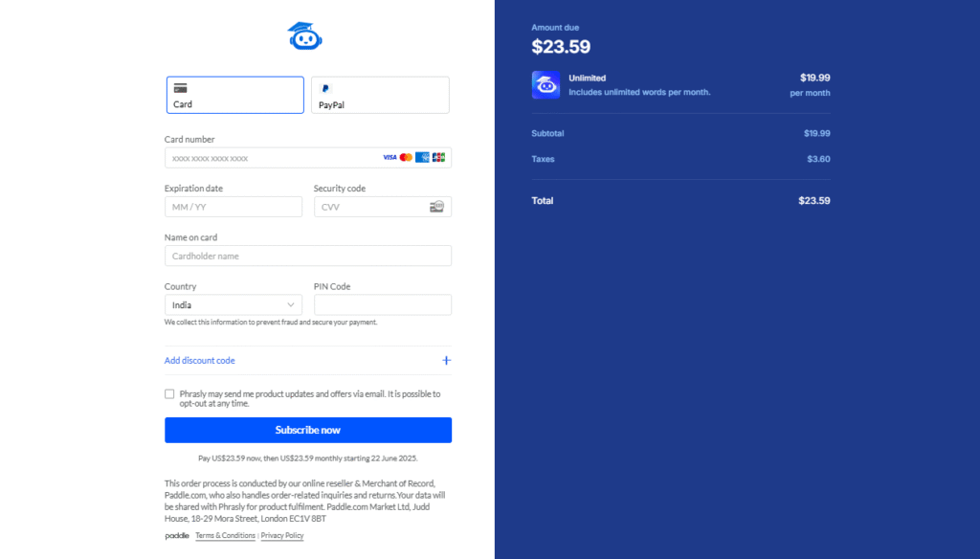Viewport: 980px width, 559px height.
Task: Click the 'per month' price label
Action: coord(810,93)
